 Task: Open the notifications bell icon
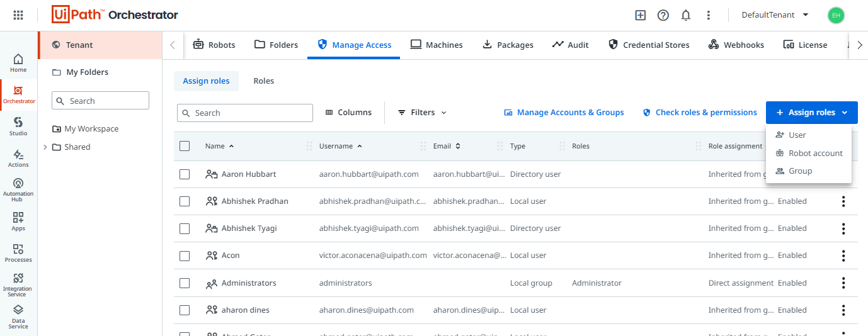(686, 15)
